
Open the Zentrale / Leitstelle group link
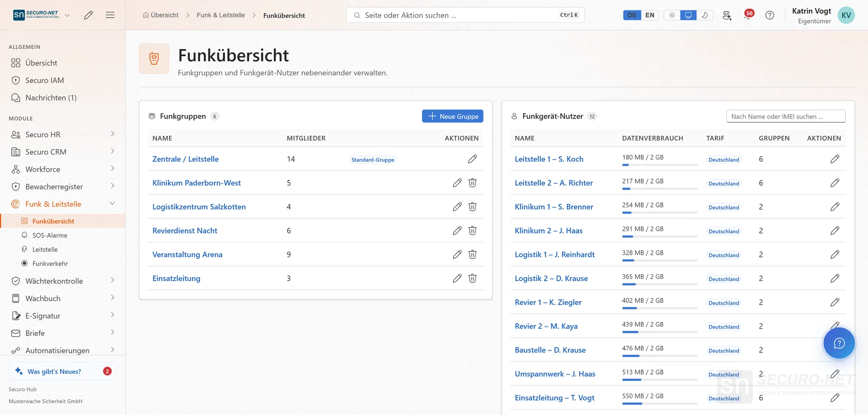[x=186, y=159]
